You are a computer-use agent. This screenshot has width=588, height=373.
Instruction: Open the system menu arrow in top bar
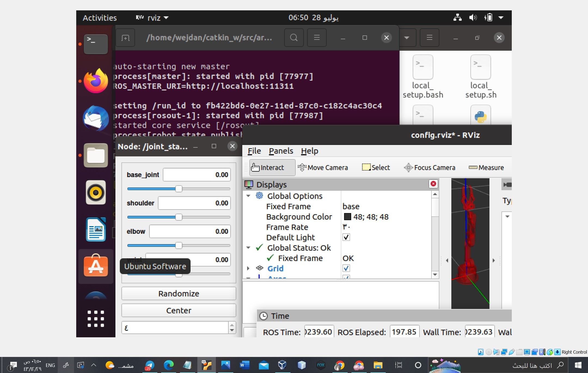click(x=501, y=18)
